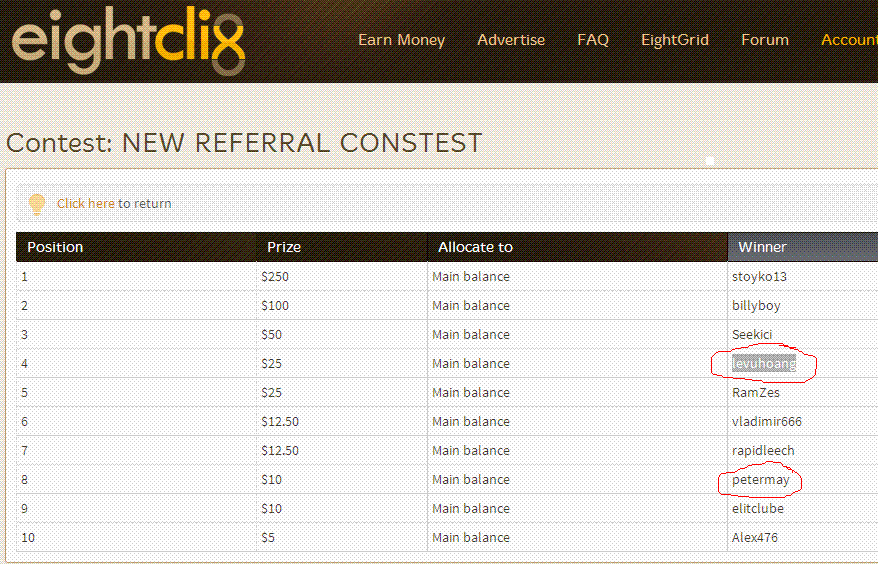Click the "Click here" return link
Viewport: 878px width, 564px height.
[x=85, y=204]
